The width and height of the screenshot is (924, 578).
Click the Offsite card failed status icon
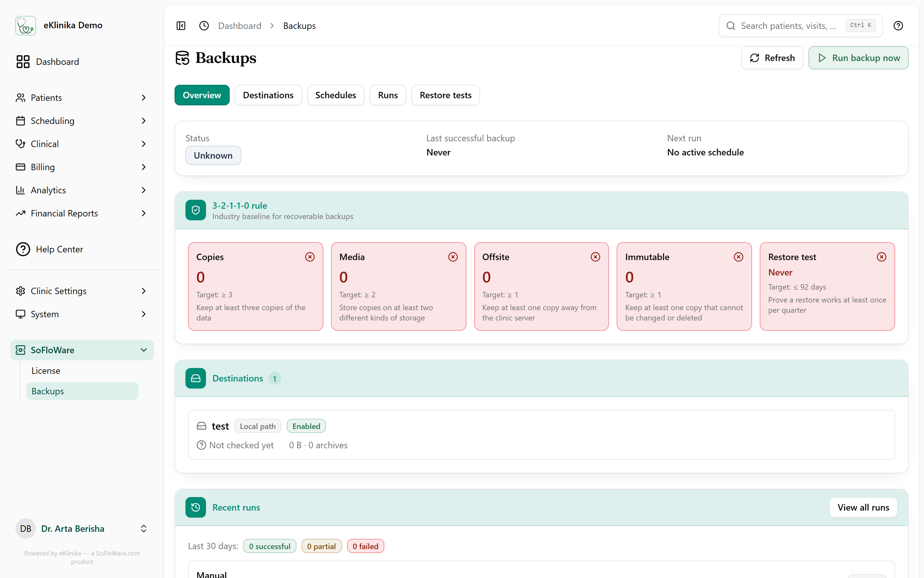(595, 257)
